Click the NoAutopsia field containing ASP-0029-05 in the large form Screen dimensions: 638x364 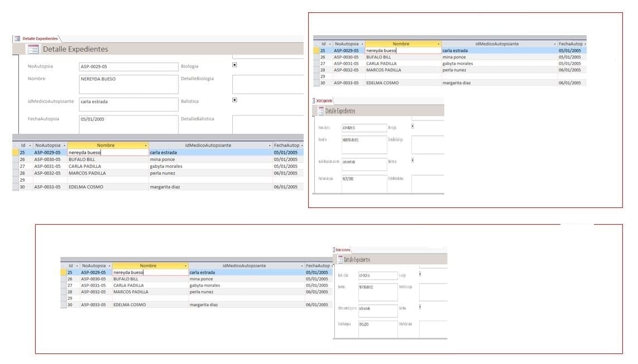click(x=128, y=67)
